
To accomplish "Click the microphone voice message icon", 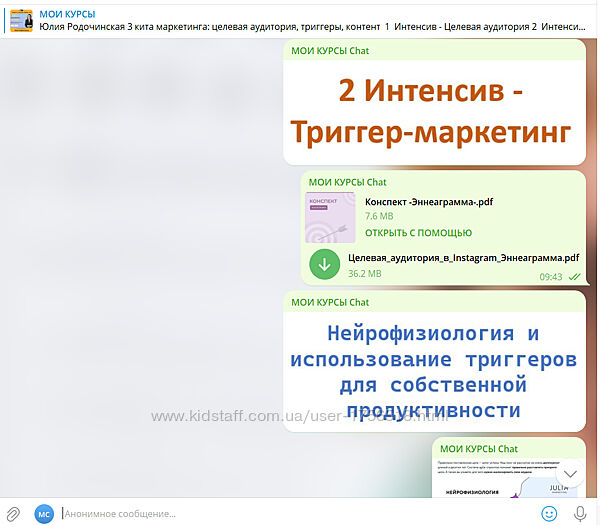I will tap(581, 513).
